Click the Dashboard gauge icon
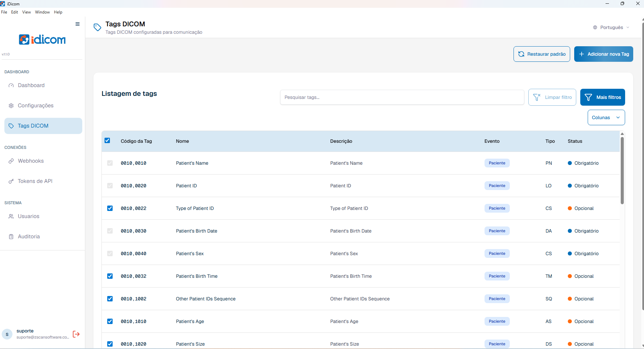The image size is (644, 349). coord(11,85)
